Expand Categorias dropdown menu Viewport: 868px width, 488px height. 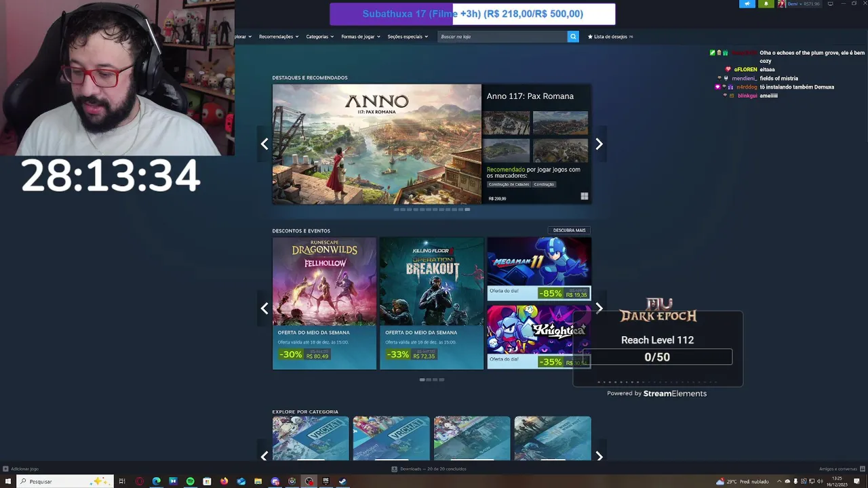[319, 37]
